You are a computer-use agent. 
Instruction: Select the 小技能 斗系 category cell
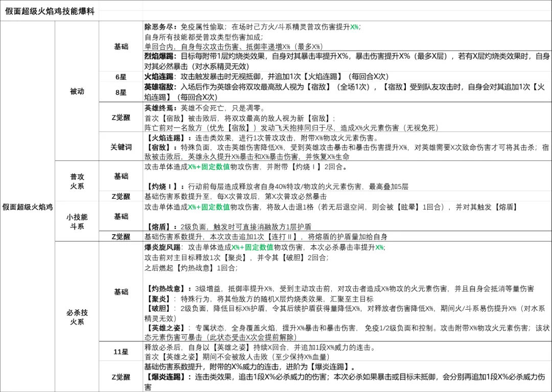[77, 221]
